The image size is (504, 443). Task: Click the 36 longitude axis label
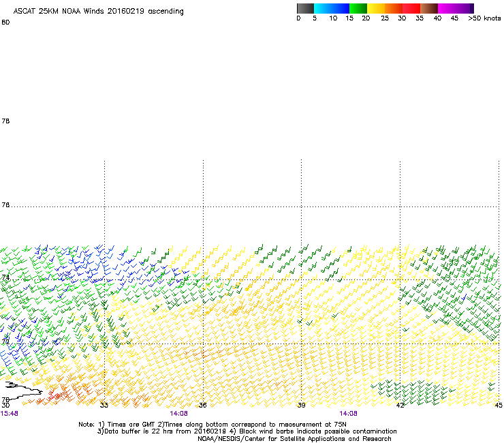tap(202, 405)
